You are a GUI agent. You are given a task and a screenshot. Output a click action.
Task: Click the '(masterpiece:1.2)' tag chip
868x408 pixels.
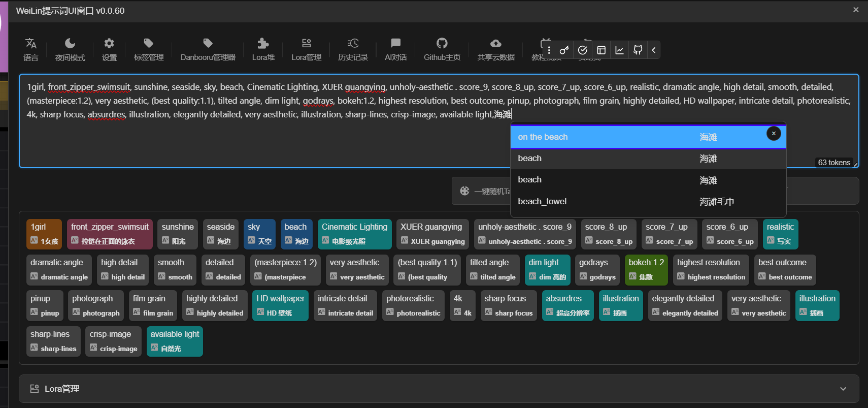(x=285, y=270)
